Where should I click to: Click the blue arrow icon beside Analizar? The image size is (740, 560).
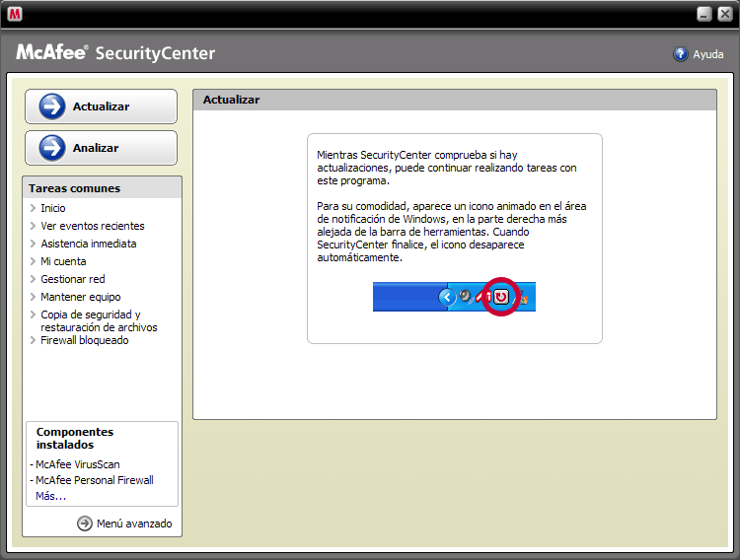click(52, 148)
